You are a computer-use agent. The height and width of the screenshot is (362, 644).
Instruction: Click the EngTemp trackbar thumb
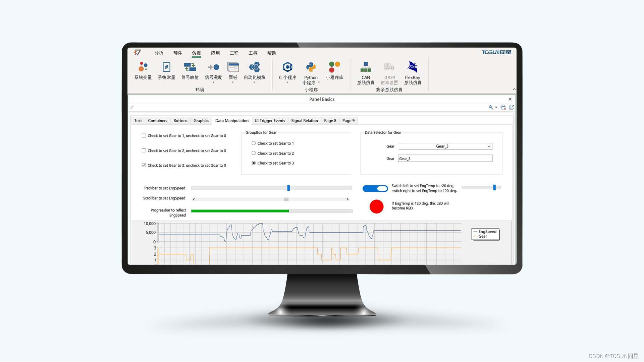click(x=494, y=187)
